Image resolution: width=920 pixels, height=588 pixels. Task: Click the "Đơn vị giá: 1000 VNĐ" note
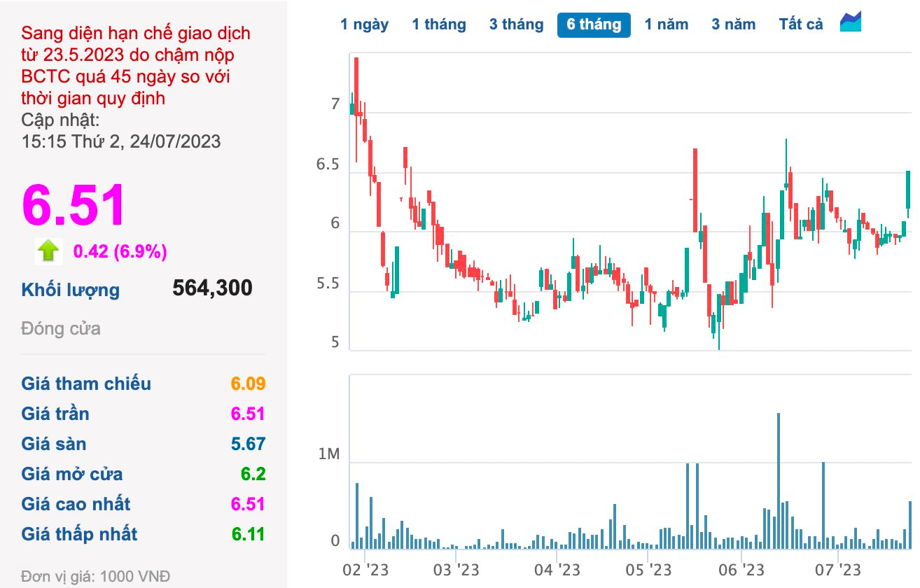click(x=95, y=577)
